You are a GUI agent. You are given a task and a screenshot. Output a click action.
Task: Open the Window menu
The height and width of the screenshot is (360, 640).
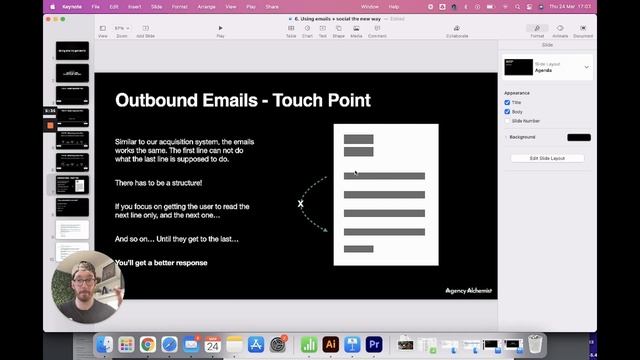370,7
